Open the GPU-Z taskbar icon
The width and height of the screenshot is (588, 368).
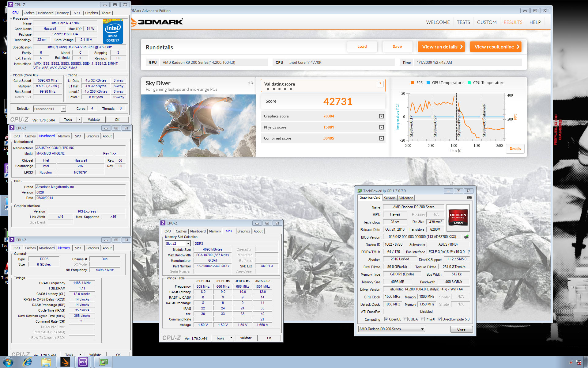pyautogui.click(x=104, y=362)
